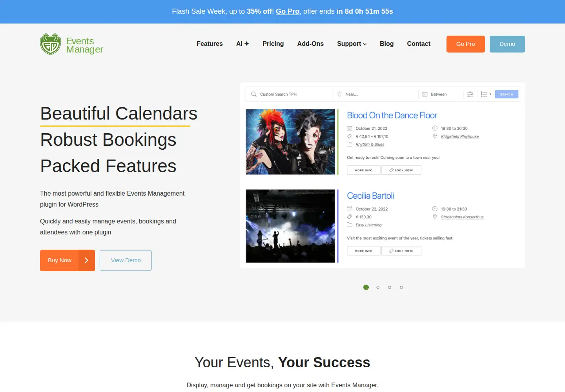Go to the Pricing page
Screen dimensions: 565x392
[x=273, y=44]
